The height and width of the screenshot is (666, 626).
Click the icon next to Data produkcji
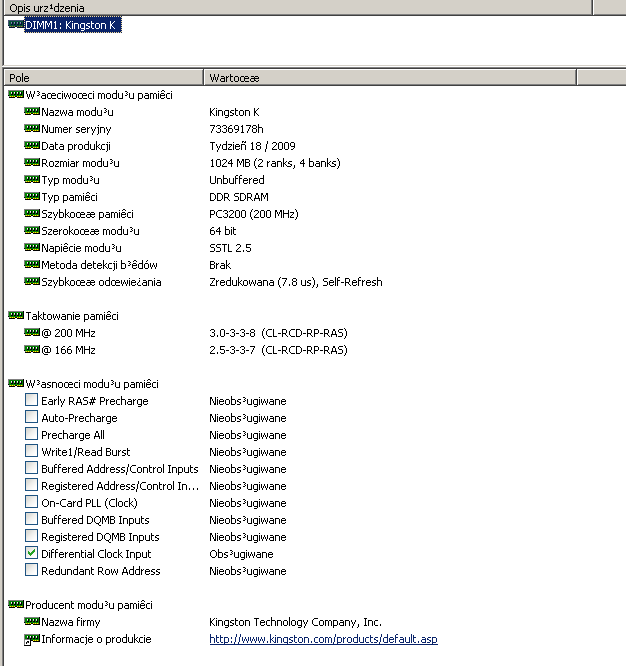pyautogui.click(x=32, y=146)
